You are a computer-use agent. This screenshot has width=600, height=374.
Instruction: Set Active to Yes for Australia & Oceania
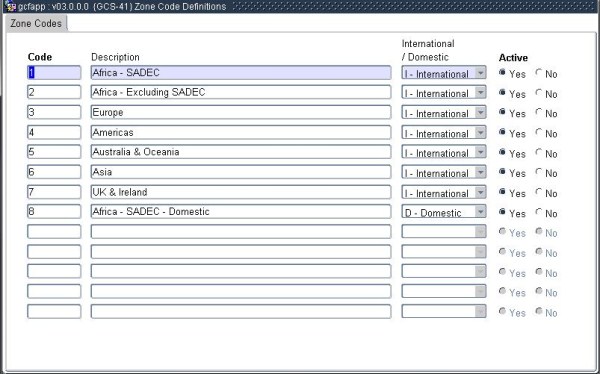coord(502,152)
